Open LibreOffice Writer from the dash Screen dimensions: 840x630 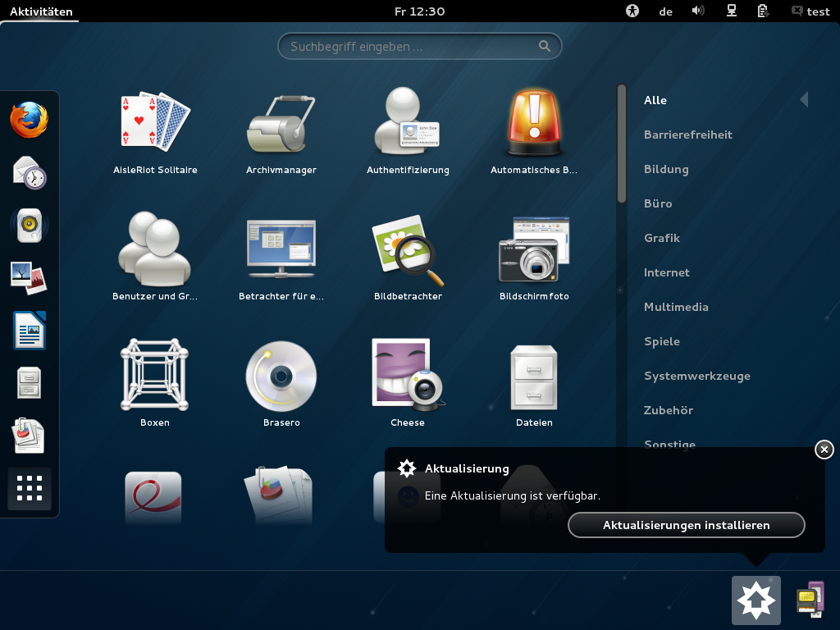29,330
